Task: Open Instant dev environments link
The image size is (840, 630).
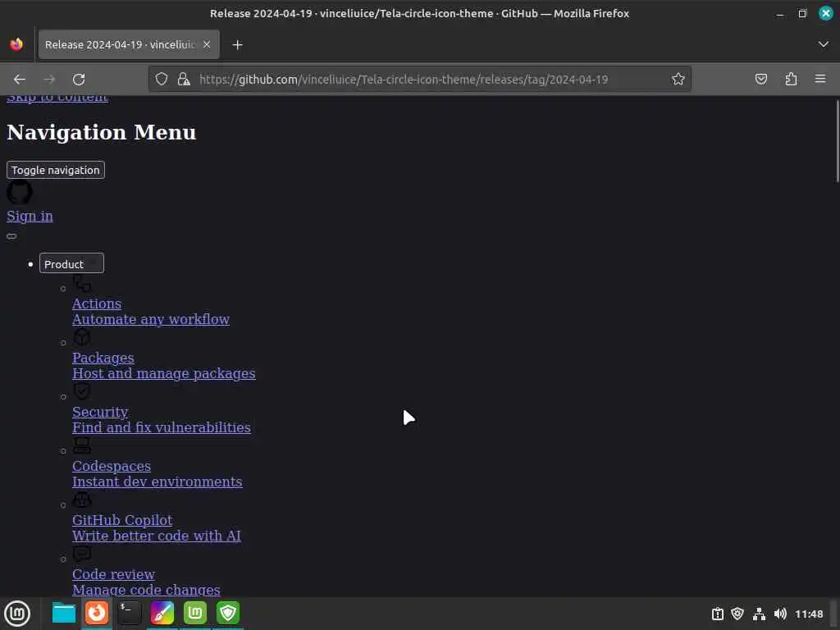Action: click(x=157, y=482)
